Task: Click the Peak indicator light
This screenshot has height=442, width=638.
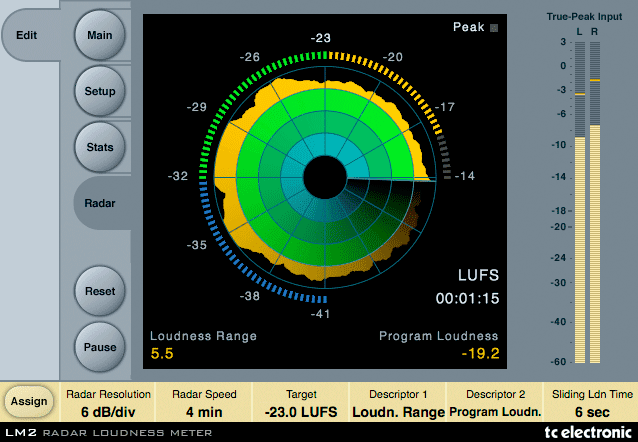Action: pyautogui.click(x=492, y=29)
